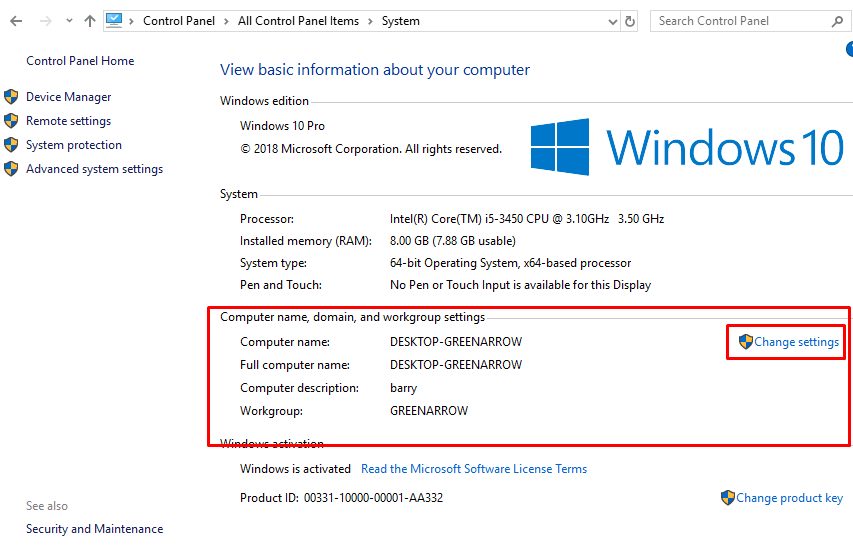Select Control Panel breadcrumb

[179, 21]
